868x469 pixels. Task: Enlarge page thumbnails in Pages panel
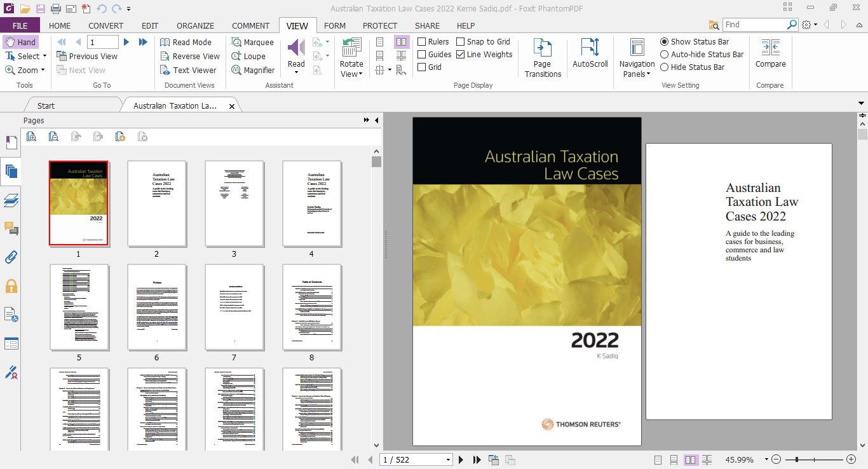pyautogui.click(x=31, y=136)
